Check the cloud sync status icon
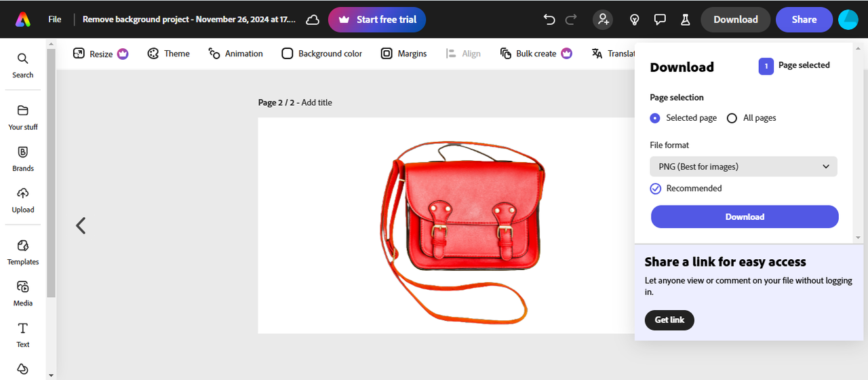This screenshot has height=380, width=868. pos(313,20)
